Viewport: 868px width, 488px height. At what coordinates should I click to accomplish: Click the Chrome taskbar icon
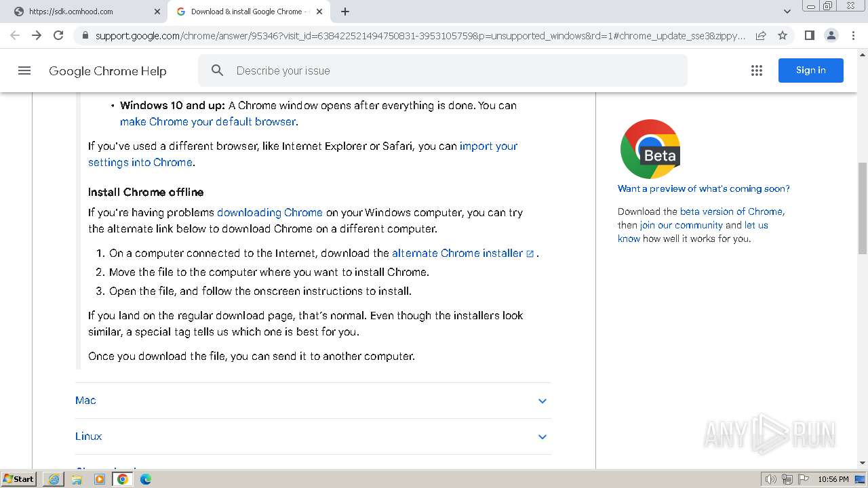pos(123,479)
